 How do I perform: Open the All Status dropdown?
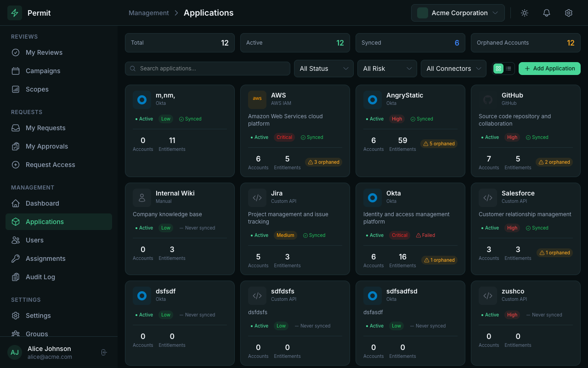(323, 68)
